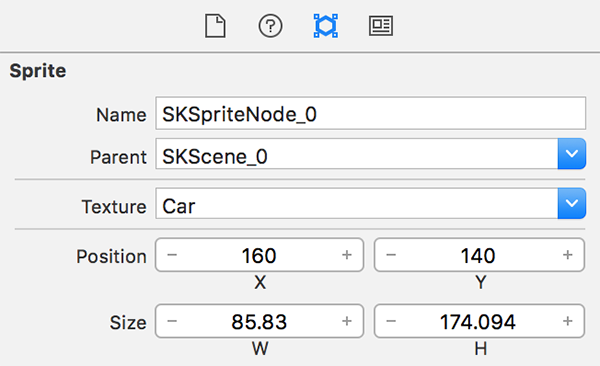
Task: Click Position Y value 140
Action: click(x=478, y=255)
